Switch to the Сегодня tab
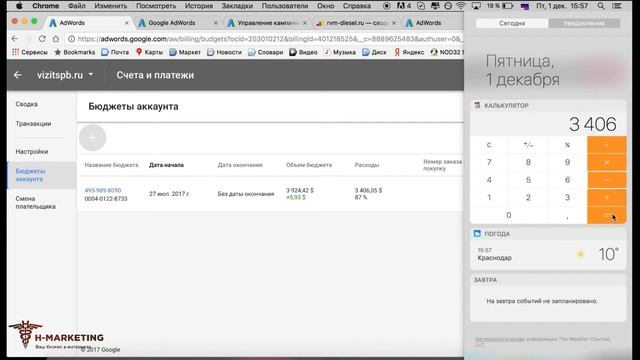Image resolution: width=640 pixels, height=360 pixels. point(512,23)
